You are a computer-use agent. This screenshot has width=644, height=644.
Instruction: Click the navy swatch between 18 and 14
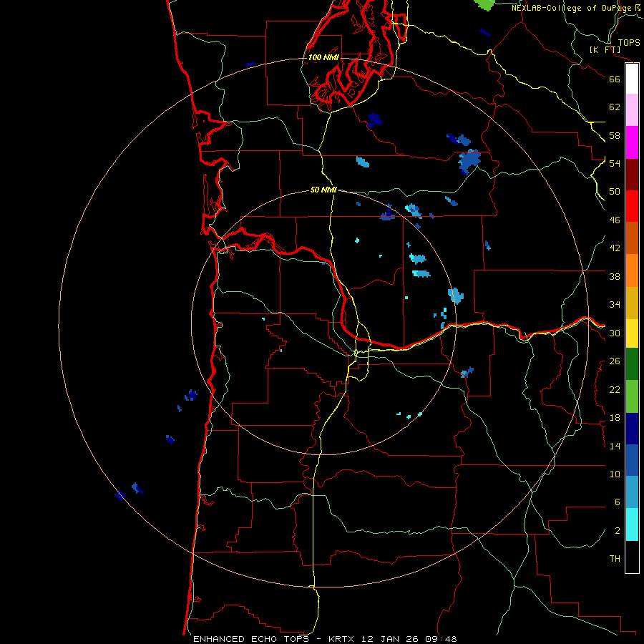tap(632, 429)
